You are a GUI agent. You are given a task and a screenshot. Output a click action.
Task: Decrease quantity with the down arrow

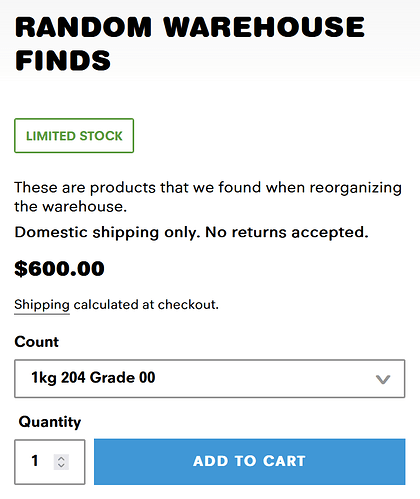click(x=61, y=465)
